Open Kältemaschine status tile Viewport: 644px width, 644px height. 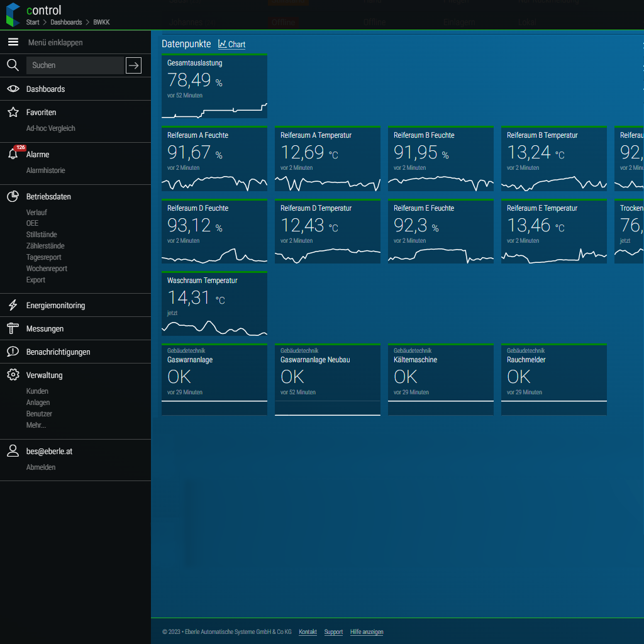tap(441, 379)
